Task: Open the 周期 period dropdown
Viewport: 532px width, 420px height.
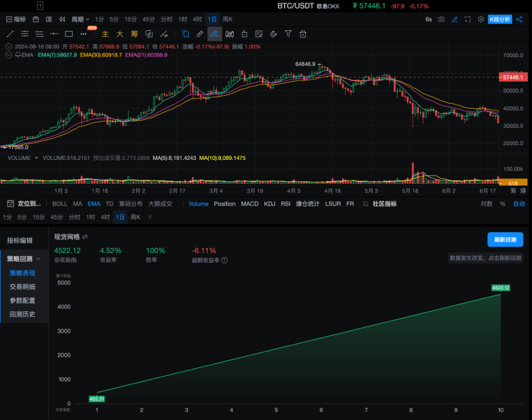Action: tap(80, 19)
